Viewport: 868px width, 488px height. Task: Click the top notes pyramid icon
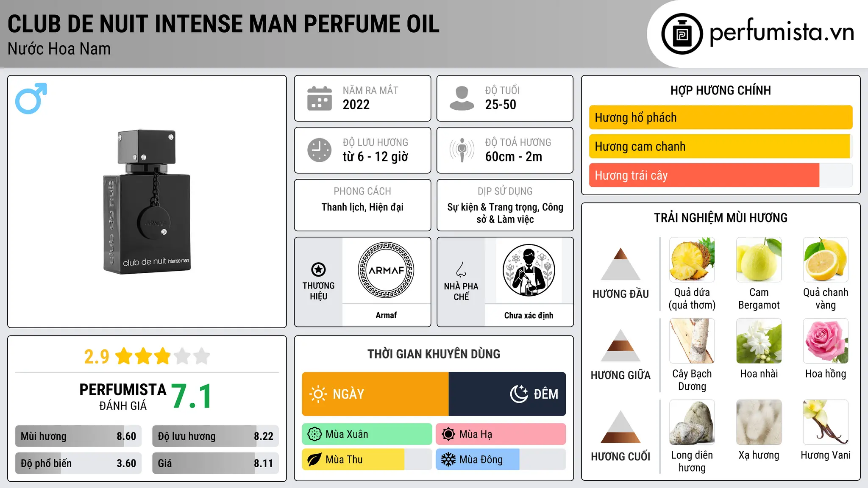[x=620, y=264]
